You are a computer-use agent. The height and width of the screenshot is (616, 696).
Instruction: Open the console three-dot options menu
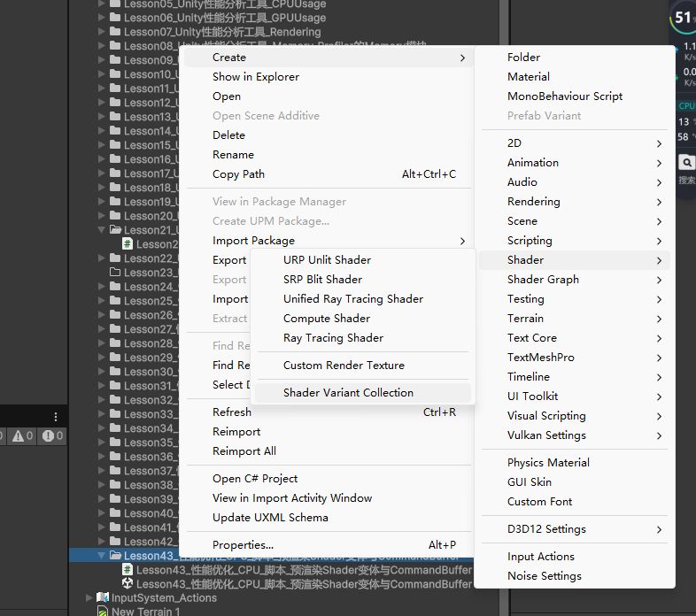(x=56, y=417)
